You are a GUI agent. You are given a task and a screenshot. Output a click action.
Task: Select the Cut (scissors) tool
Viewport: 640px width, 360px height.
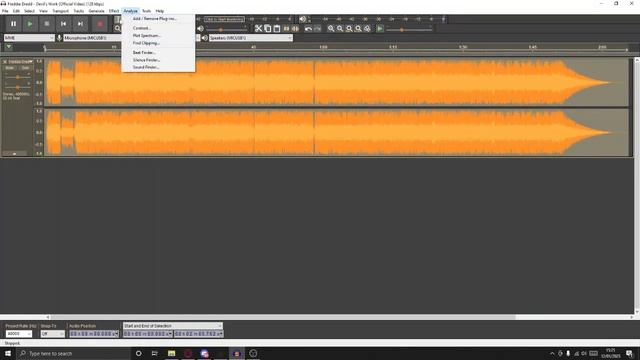click(x=258, y=29)
